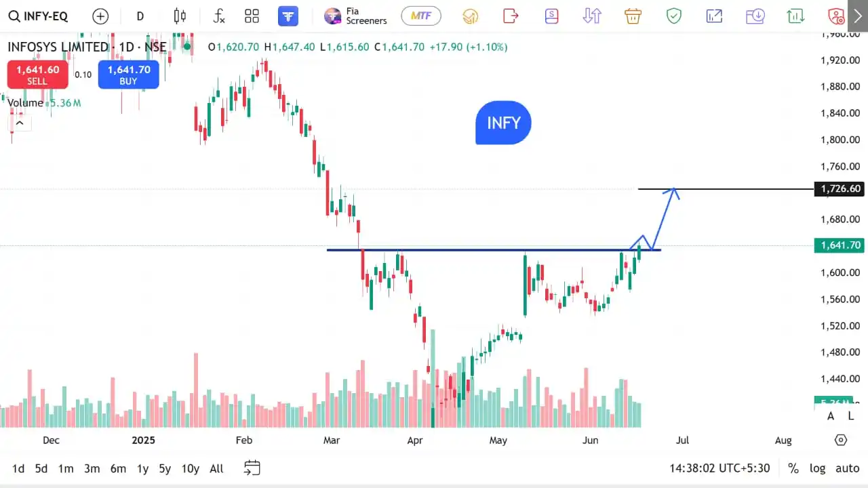Screen dimensions: 868x488
Task: Open Fia Screeners
Action: pyautogui.click(x=355, y=16)
